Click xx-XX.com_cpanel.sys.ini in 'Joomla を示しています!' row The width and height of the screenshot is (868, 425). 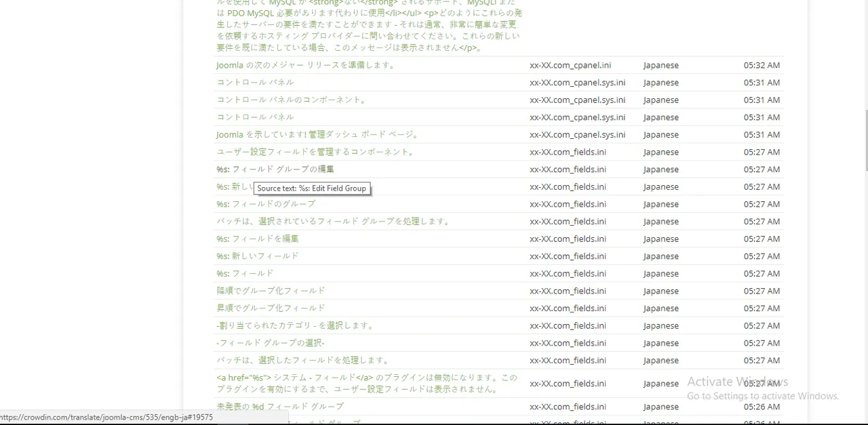(x=578, y=134)
